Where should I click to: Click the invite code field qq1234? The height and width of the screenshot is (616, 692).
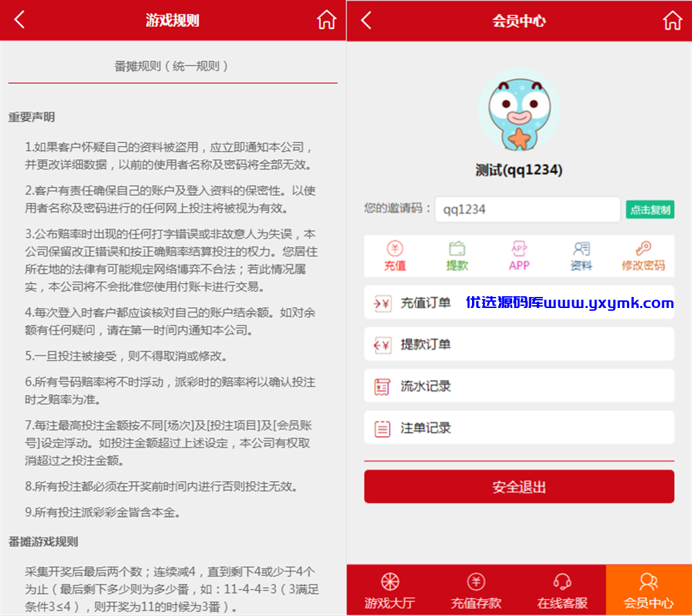pyautogui.click(x=527, y=210)
